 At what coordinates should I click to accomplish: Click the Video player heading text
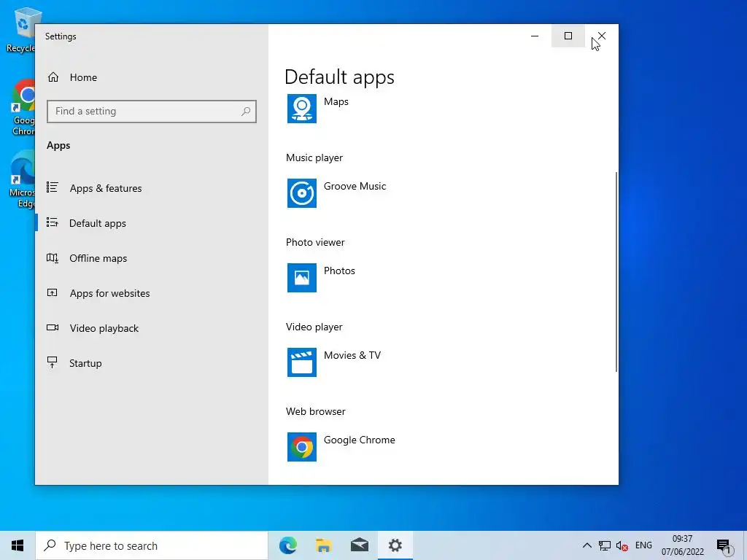click(x=314, y=327)
